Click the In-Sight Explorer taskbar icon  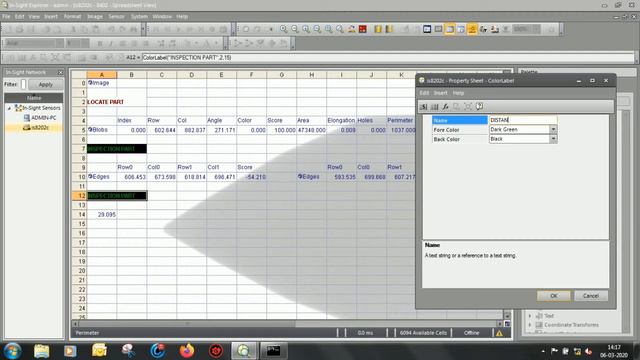click(x=244, y=351)
